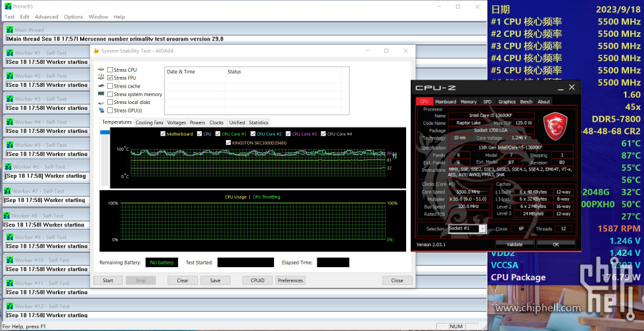Click the monitor icon beside Stress GPU(s)
Screen dimensions: 644x331
(101, 110)
